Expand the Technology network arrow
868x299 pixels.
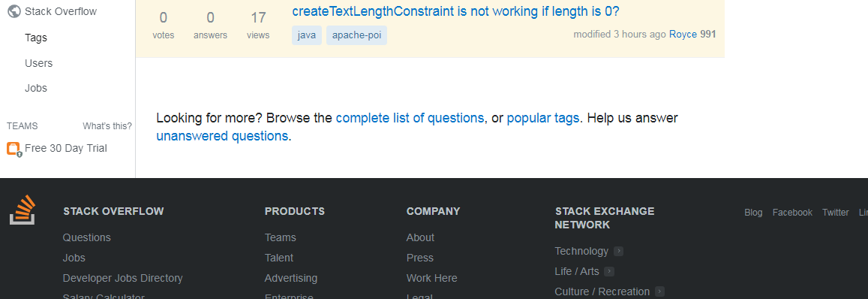(618, 251)
